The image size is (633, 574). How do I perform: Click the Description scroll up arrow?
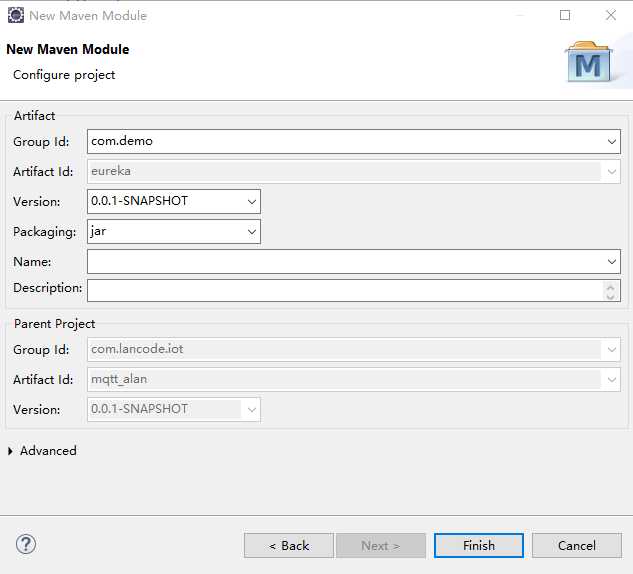(610, 287)
